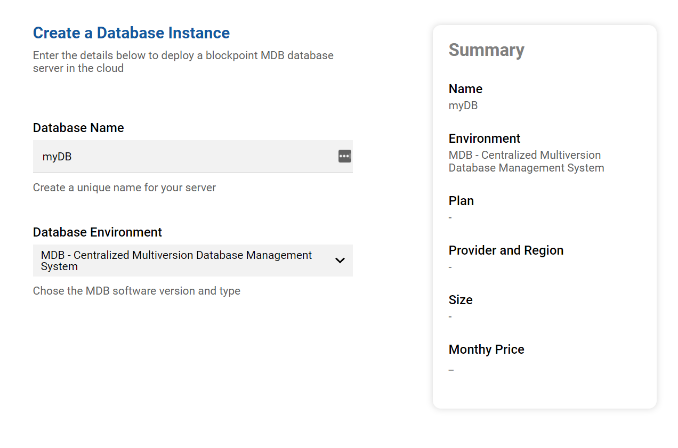Click the Summary panel heading
Image resolution: width=678 pixels, height=448 pixels.
click(486, 51)
